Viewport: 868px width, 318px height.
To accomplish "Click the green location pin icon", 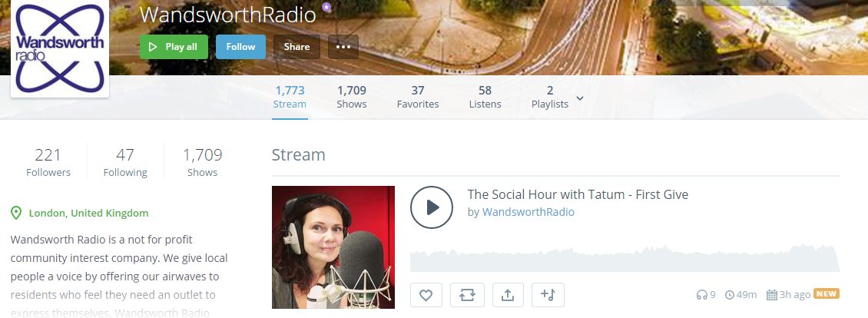I will point(16,213).
